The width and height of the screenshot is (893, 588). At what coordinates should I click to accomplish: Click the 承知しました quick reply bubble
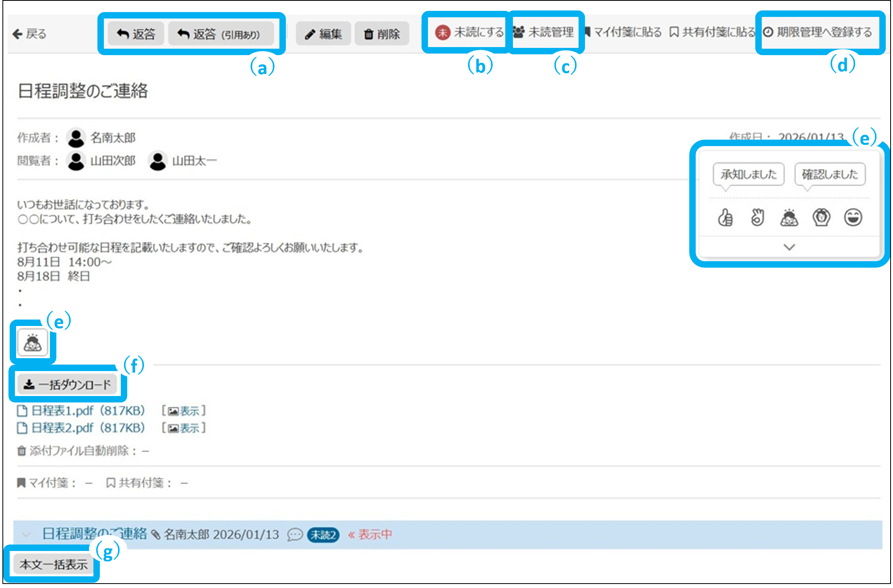tap(748, 174)
